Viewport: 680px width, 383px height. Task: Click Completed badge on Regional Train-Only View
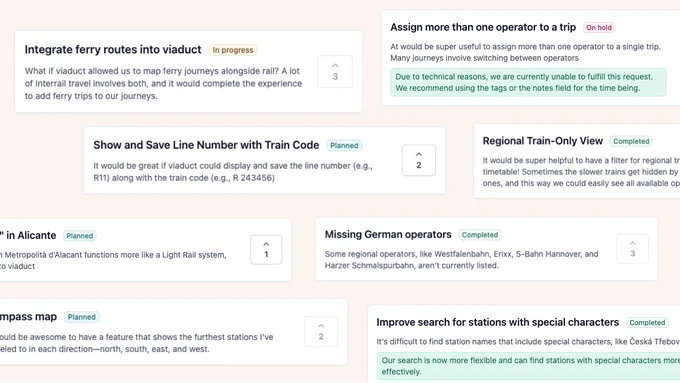pyautogui.click(x=631, y=141)
